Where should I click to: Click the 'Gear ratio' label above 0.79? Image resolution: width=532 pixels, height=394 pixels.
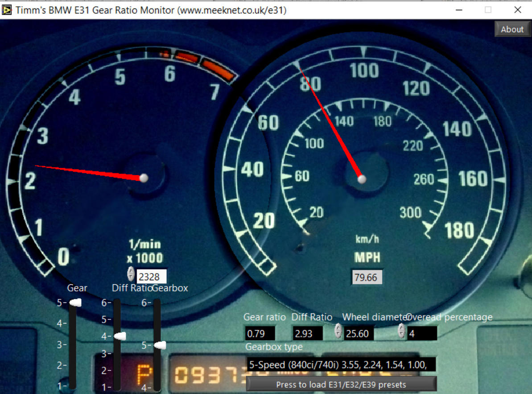pos(264,317)
